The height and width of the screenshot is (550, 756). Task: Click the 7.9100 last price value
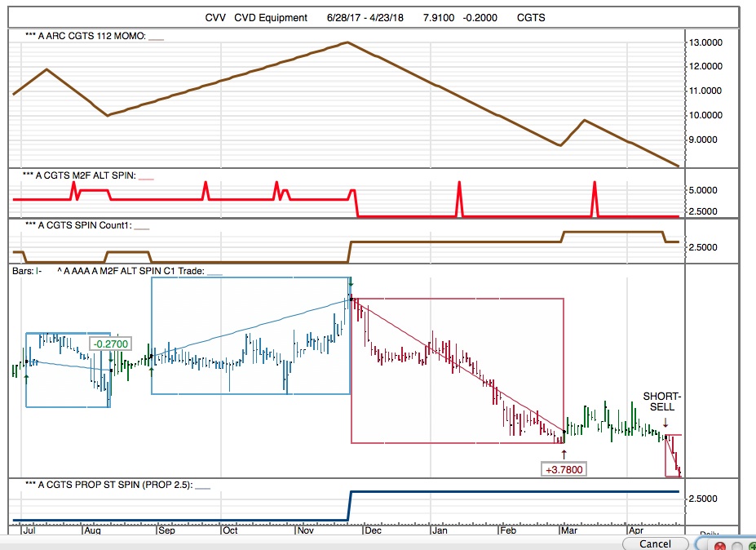[438, 18]
